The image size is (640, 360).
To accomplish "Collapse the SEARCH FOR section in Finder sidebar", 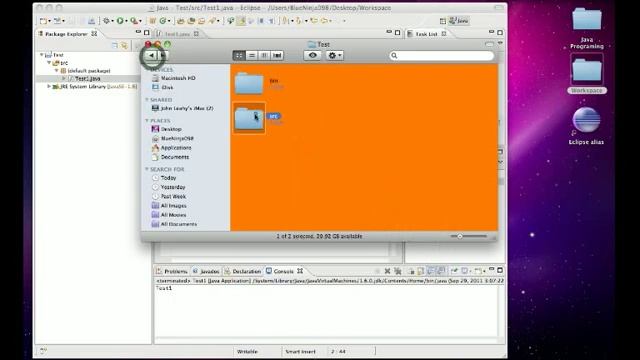I will [x=147, y=169].
